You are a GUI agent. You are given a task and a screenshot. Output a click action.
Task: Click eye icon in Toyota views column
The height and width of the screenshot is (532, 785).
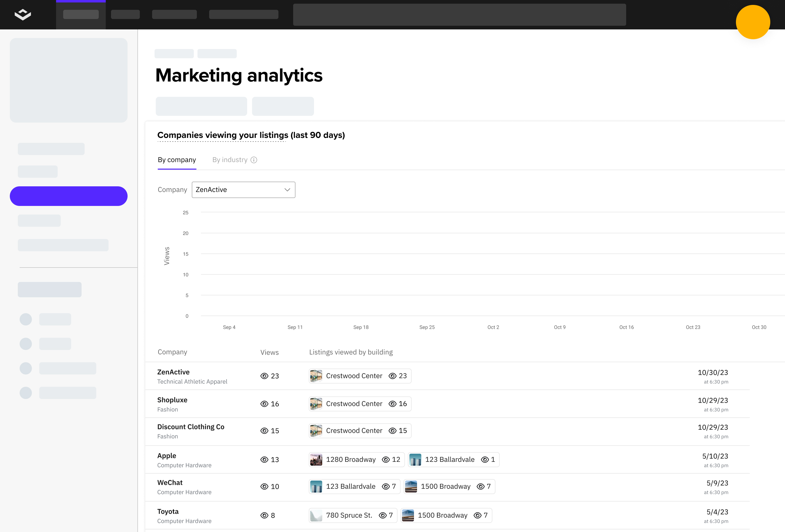point(264,515)
